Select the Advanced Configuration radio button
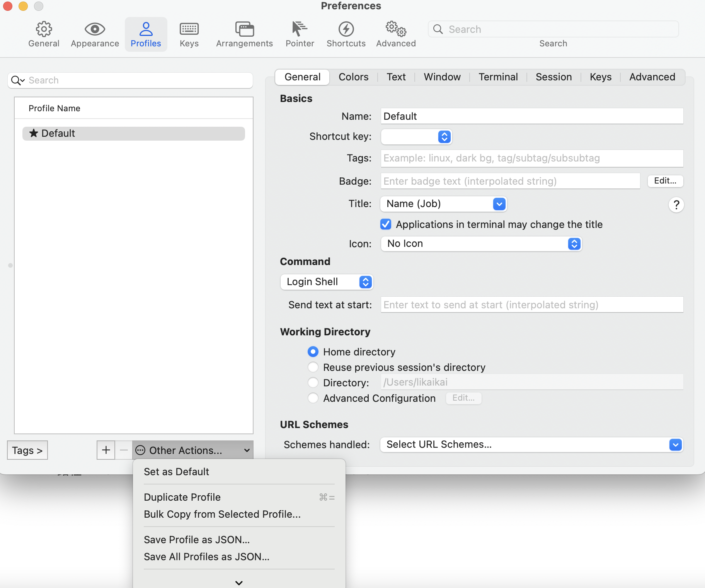 pos(313,398)
